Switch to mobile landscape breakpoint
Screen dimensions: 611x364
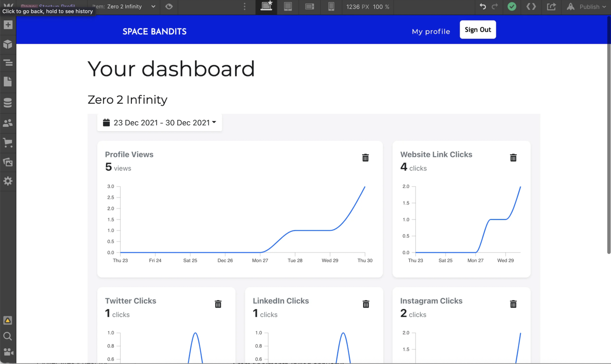pyautogui.click(x=310, y=7)
